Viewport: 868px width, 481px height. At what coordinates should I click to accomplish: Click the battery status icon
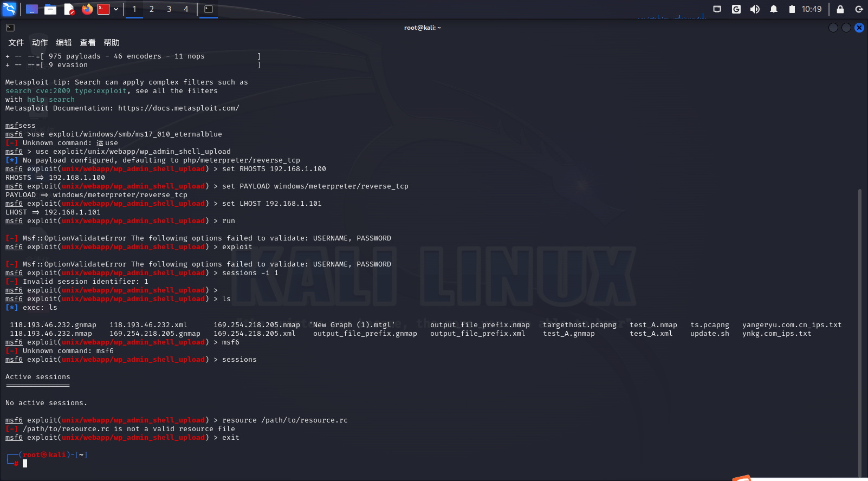(x=792, y=9)
